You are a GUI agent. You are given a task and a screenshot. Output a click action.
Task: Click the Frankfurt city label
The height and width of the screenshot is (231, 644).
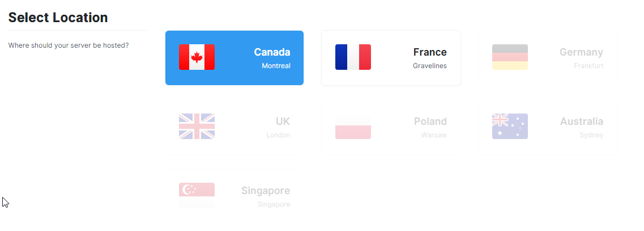point(588,66)
